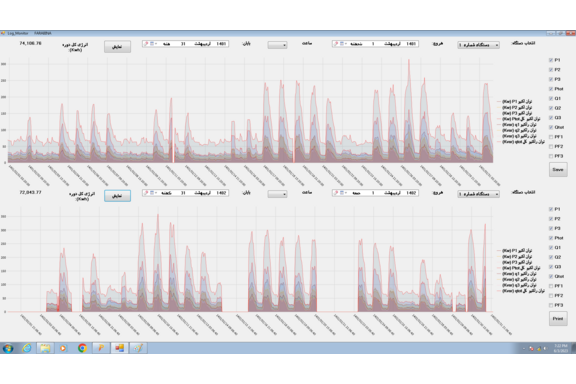
Task: Disable Ptot series in the top chart
Action: 551,89
